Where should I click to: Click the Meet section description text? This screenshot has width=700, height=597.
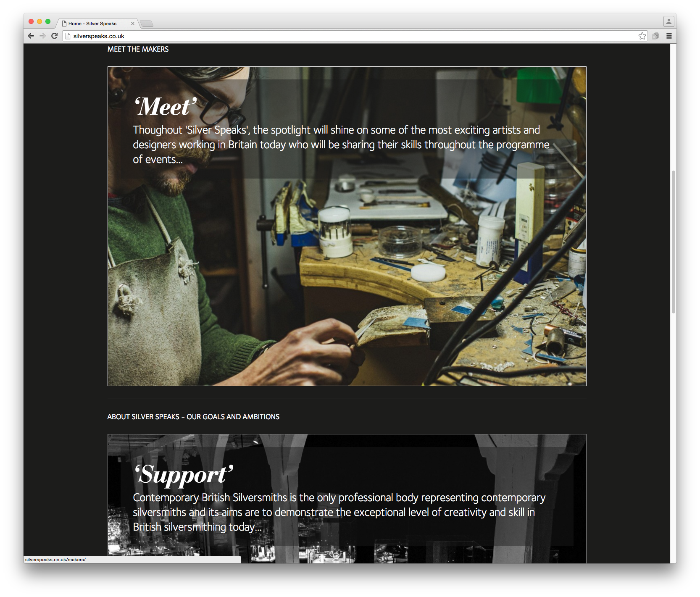coord(341,145)
